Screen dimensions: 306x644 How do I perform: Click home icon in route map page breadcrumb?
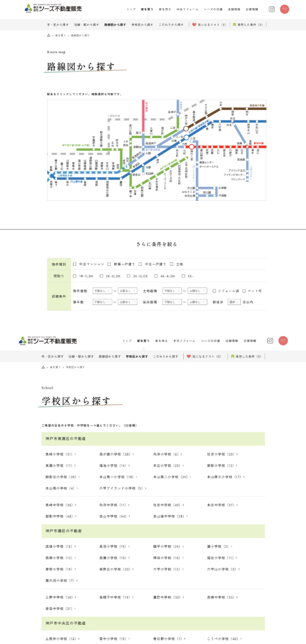pyautogui.click(x=49, y=35)
